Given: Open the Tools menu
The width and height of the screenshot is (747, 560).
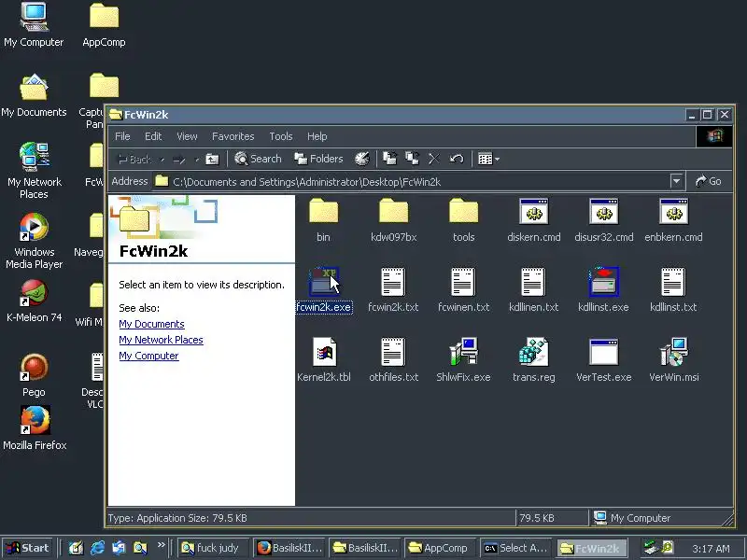Looking at the screenshot, I should (281, 136).
